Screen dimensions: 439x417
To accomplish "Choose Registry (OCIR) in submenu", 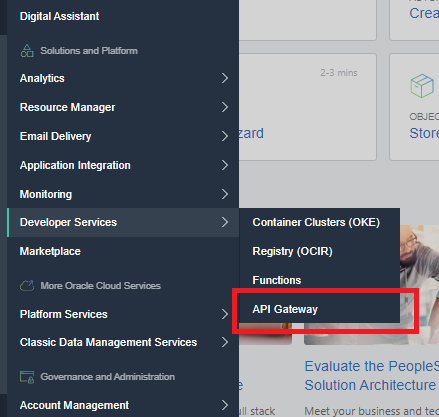I will [292, 251].
